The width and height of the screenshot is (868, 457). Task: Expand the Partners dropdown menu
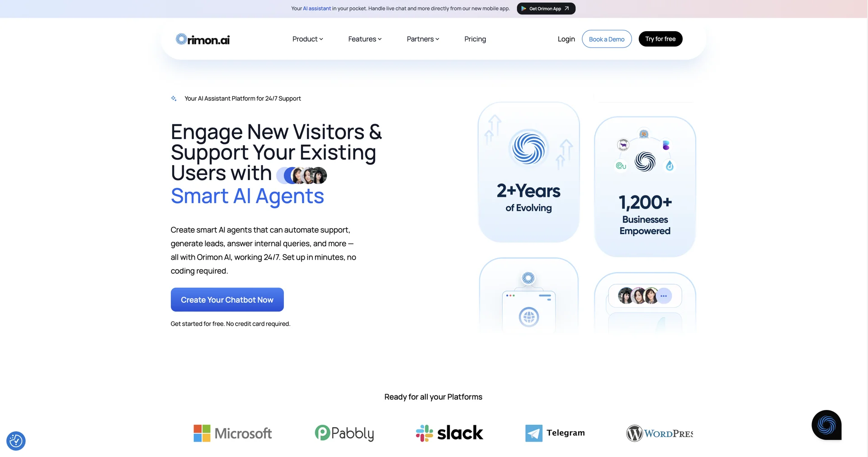tap(423, 39)
